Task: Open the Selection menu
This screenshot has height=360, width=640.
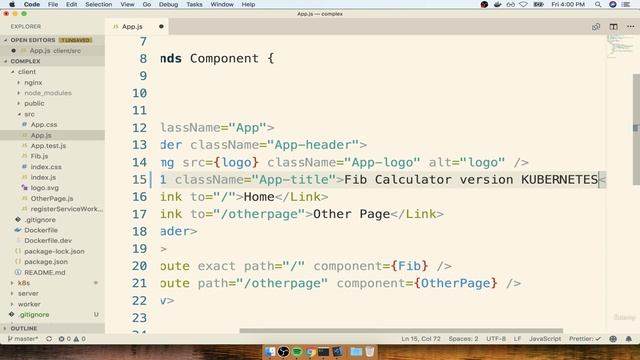Action: click(98, 4)
